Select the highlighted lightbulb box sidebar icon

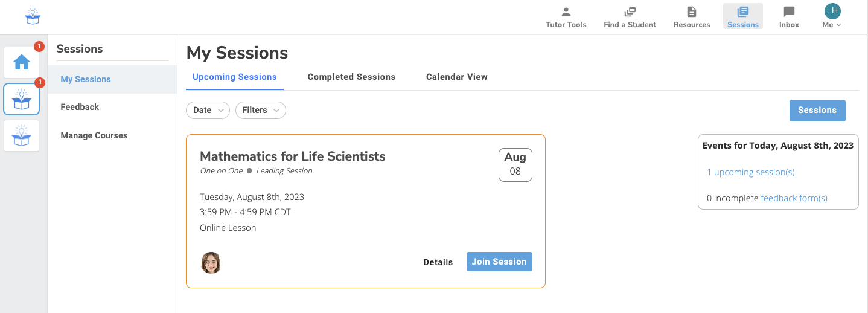point(22,99)
